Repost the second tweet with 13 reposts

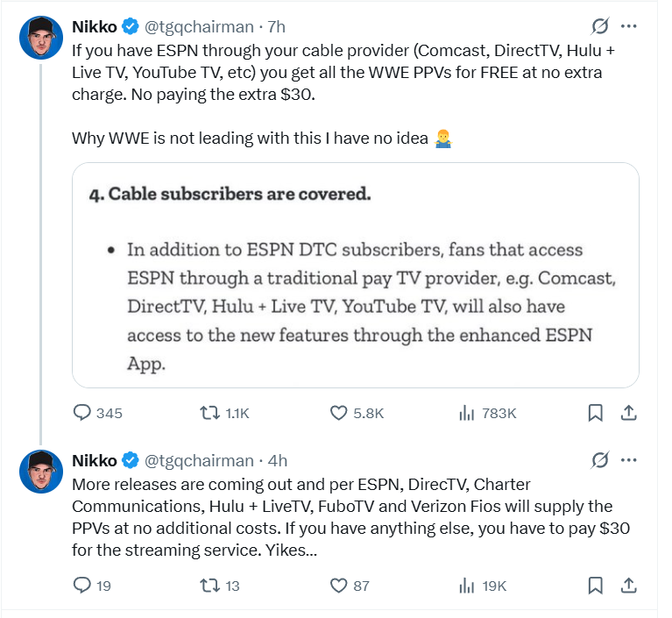click(x=211, y=585)
